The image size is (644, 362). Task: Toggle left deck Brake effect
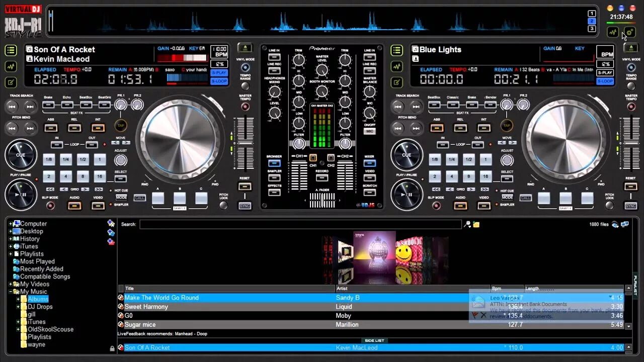48,105
